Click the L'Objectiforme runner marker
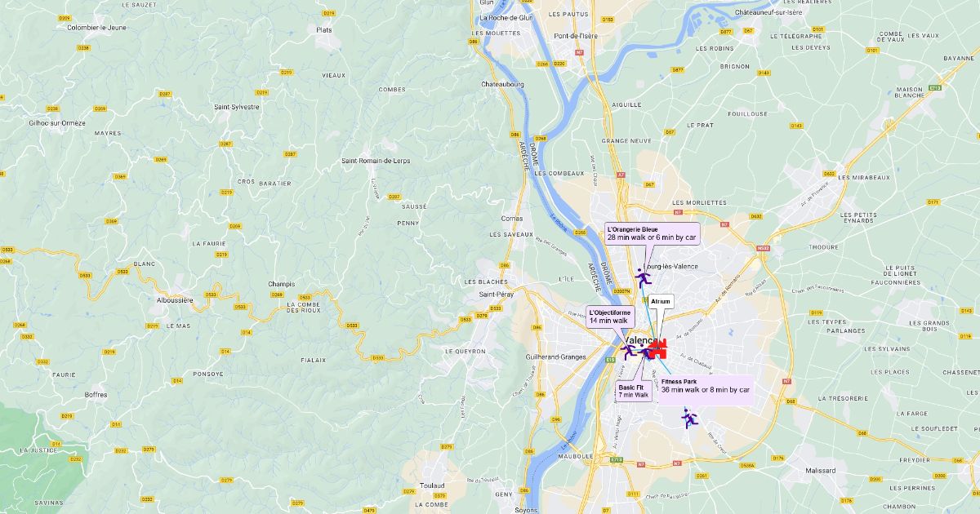 click(629, 352)
